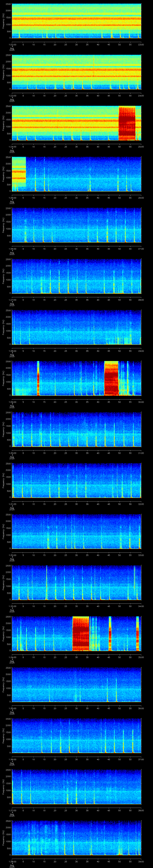153x868 pixels.
Task: Select the "25:00" end time label
Action: (141, 147)
